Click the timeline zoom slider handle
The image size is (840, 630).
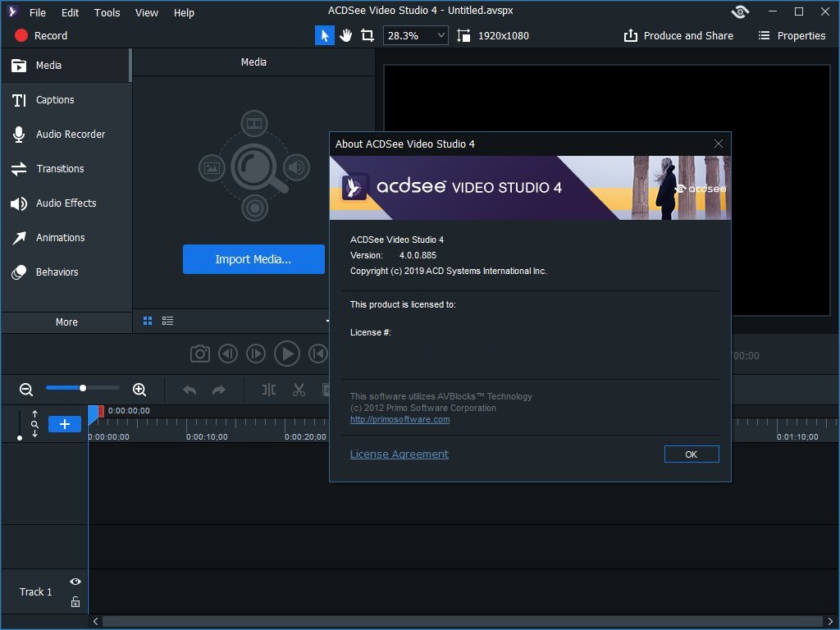pos(83,388)
